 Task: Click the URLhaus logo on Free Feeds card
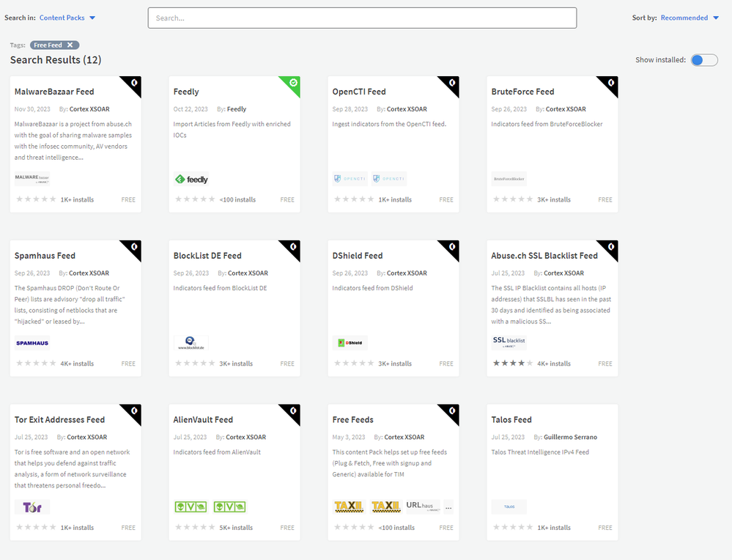[423, 506]
